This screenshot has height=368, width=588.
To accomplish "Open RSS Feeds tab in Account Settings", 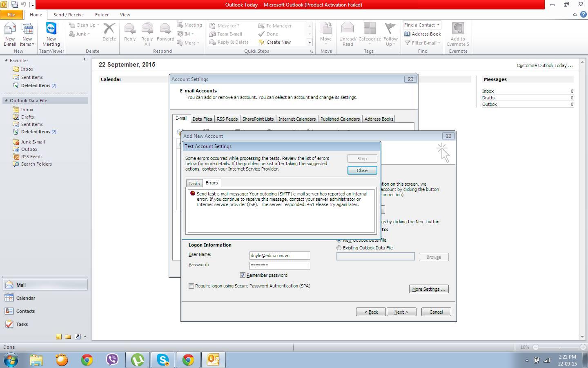I will click(x=227, y=119).
